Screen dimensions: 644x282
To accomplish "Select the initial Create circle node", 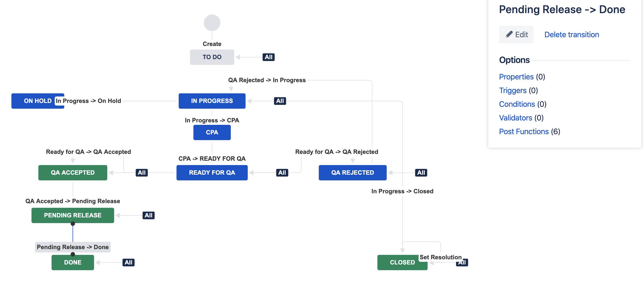I will pos(212,23).
